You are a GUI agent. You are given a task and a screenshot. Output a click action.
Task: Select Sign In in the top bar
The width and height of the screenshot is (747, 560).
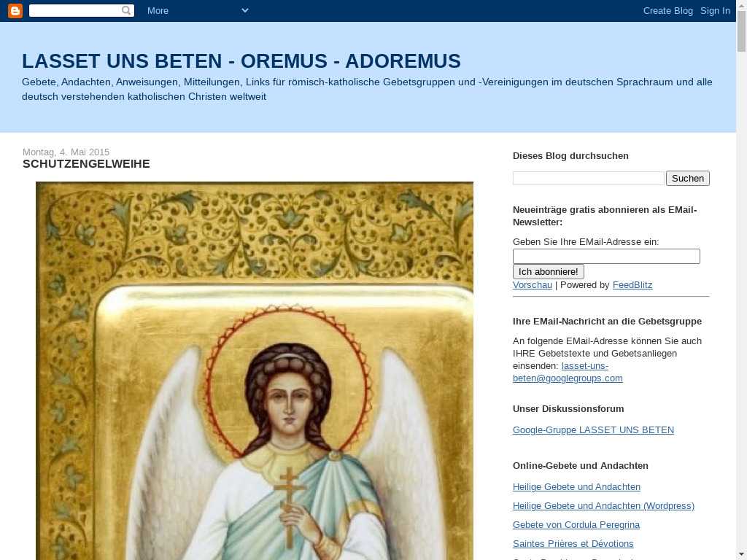715,10
